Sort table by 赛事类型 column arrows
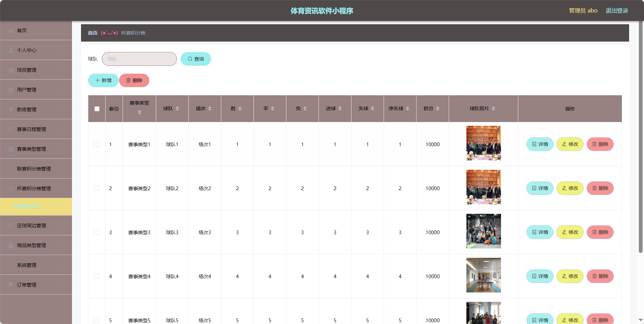The image size is (644, 324). click(x=140, y=112)
